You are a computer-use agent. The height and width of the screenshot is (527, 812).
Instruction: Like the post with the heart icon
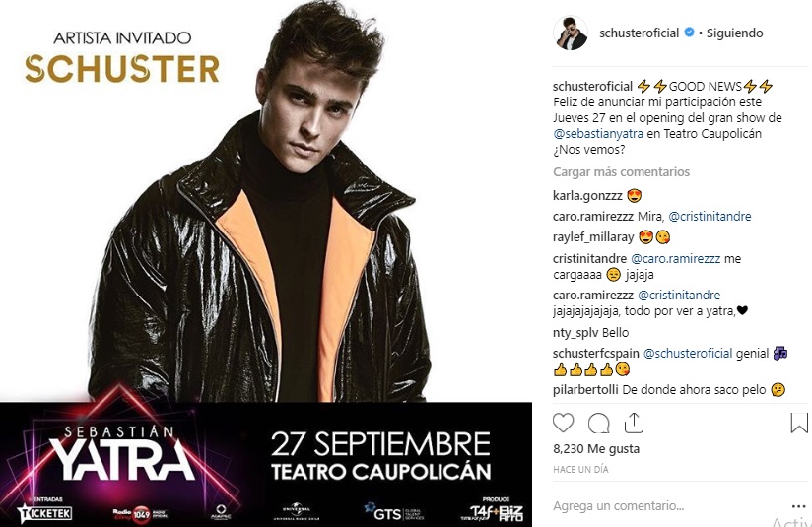click(564, 424)
